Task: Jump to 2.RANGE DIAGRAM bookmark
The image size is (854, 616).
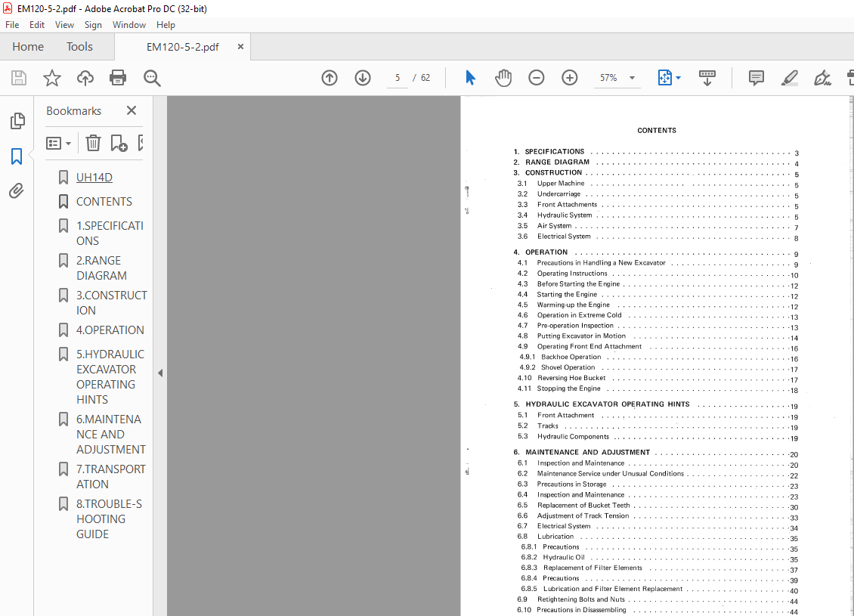Action: pos(101,268)
